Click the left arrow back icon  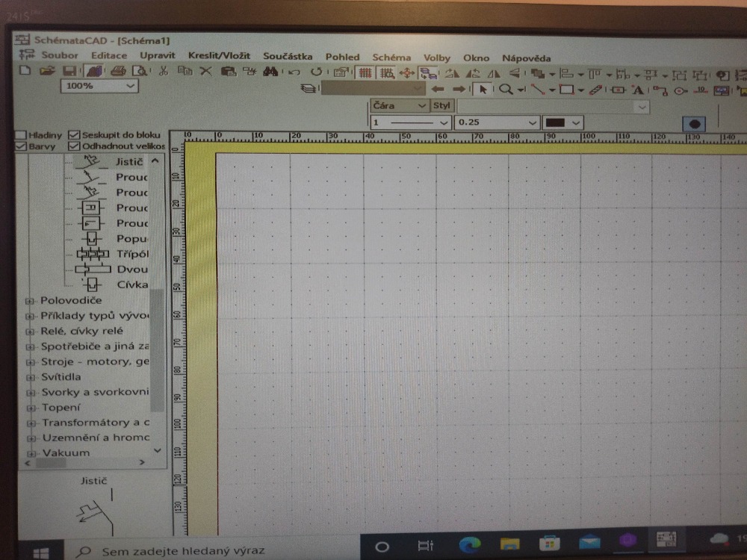click(438, 89)
